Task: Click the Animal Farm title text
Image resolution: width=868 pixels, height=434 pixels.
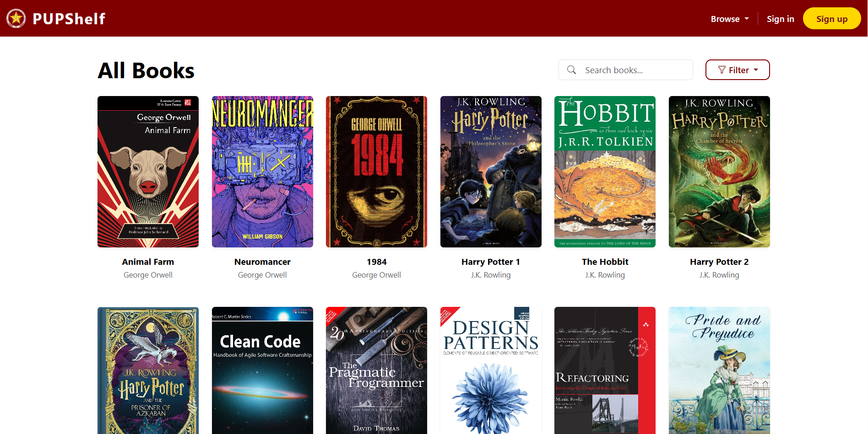Action: (148, 262)
